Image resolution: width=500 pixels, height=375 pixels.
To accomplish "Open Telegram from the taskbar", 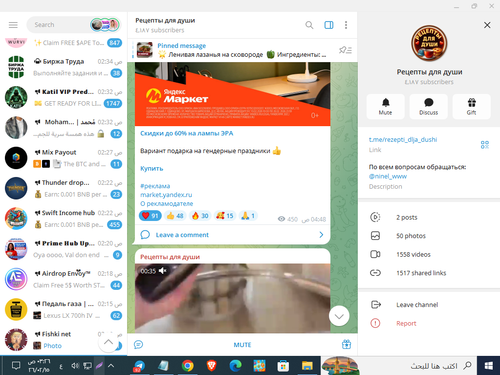I will 139,366.
